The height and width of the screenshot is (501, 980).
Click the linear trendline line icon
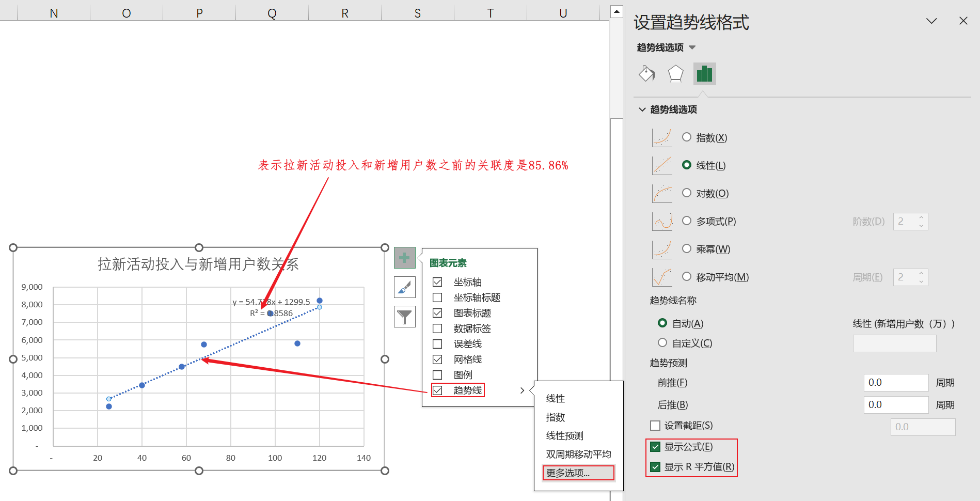click(662, 166)
